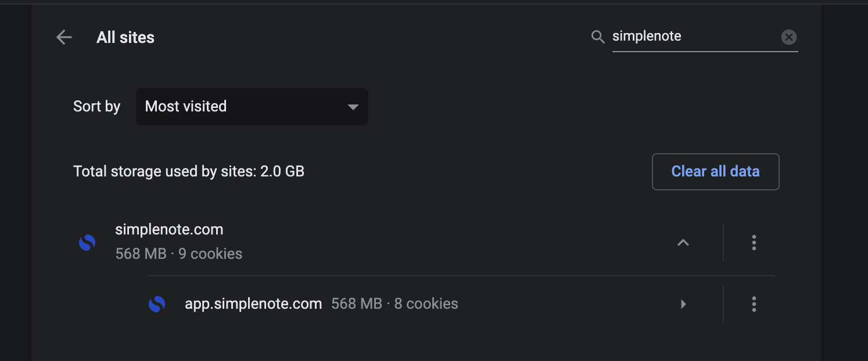Collapse the simplenote.com group via its chevron
The width and height of the screenshot is (868, 361).
coord(683,243)
